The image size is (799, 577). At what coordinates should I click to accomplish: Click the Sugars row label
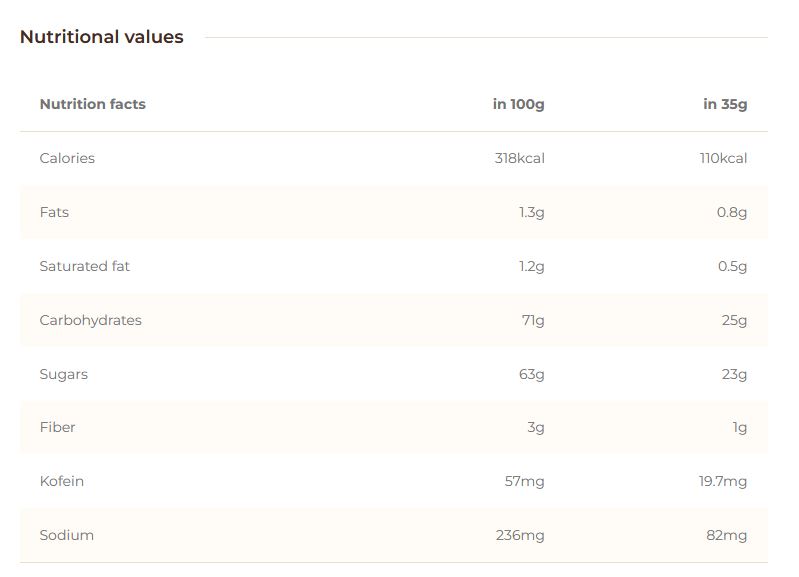(x=63, y=374)
